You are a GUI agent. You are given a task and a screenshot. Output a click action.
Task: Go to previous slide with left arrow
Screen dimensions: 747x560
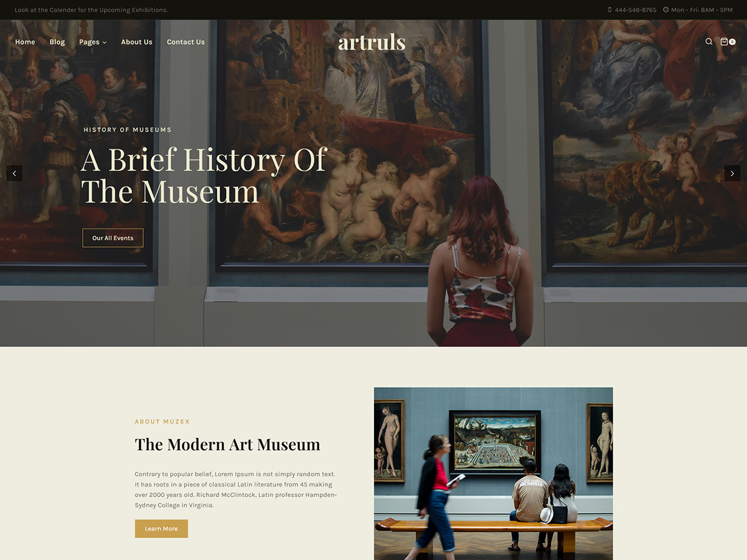tap(14, 173)
